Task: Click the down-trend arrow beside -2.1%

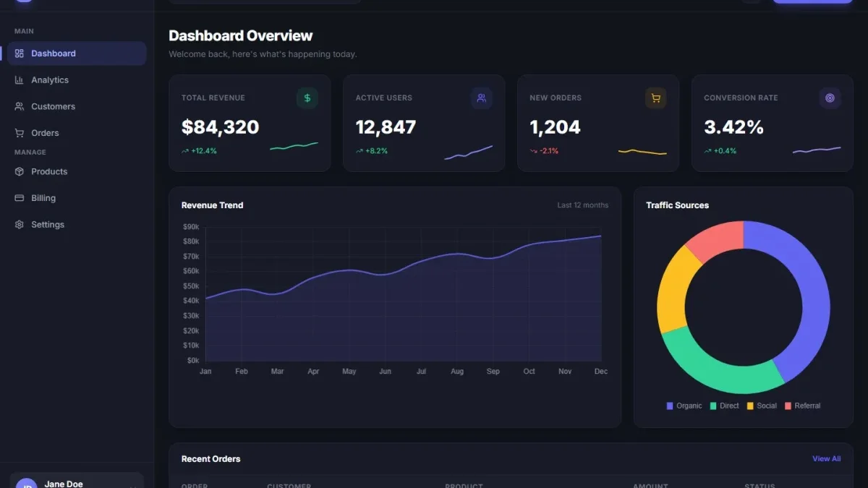Action: [533, 151]
